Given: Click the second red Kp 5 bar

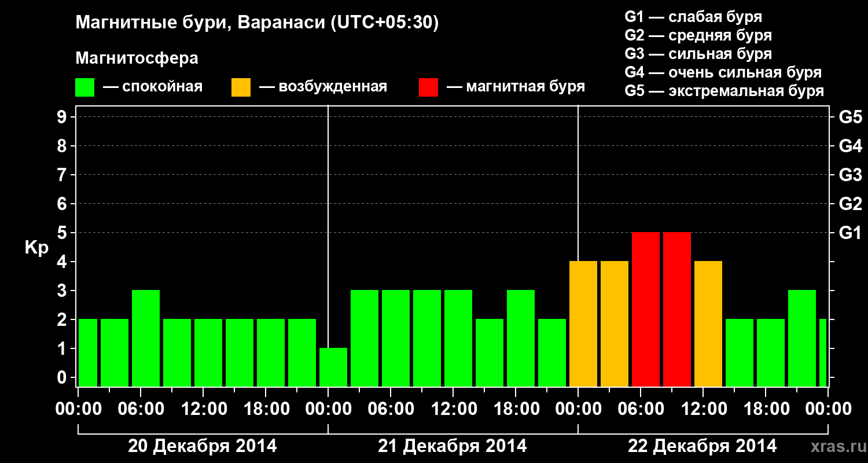Looking at the screenshot, I should tap(677, 309).
